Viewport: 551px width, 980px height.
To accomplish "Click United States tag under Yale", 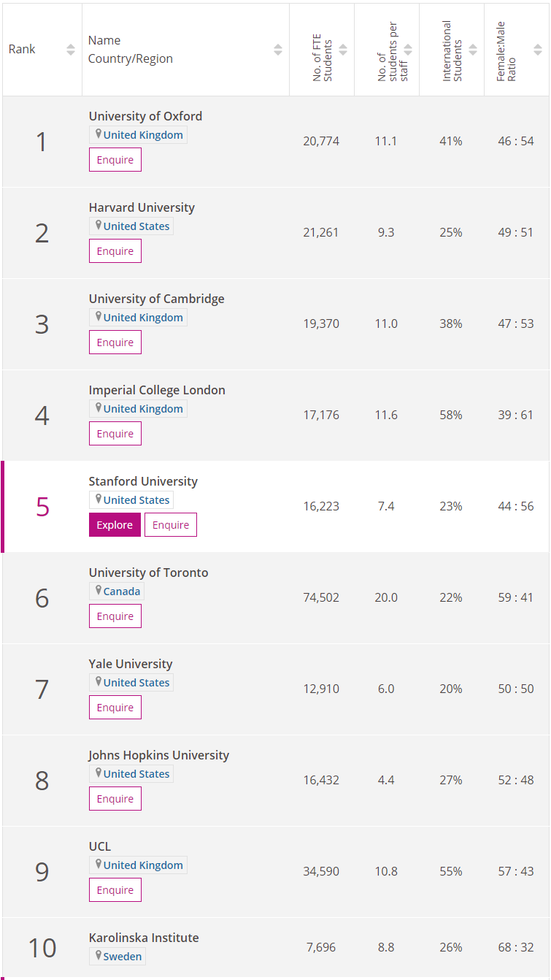I will tap(136, 683).
